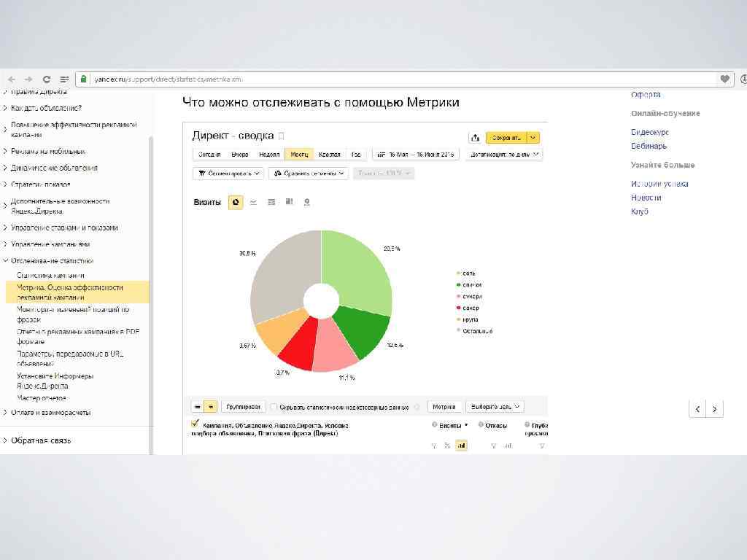Open the Новости link

coord(646,197)
